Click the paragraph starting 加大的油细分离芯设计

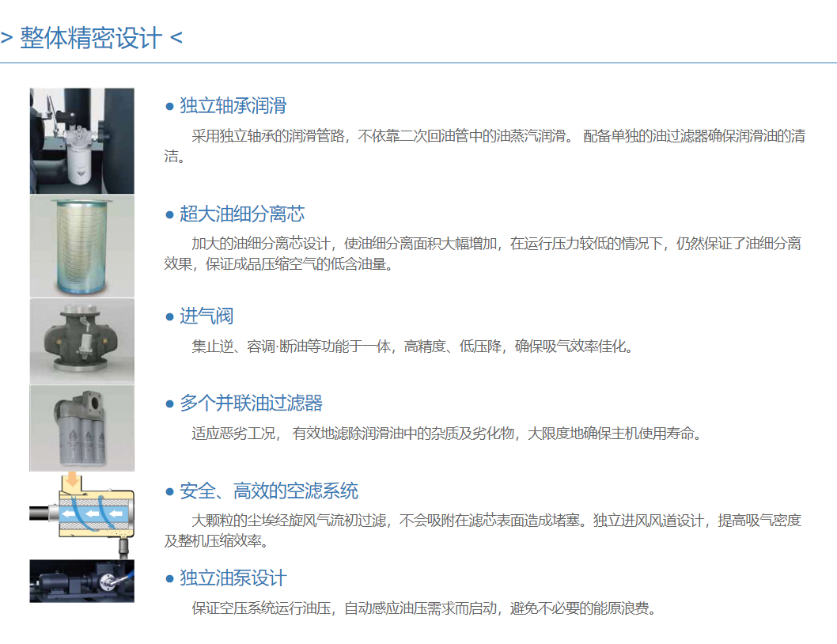tap(483, 254)
